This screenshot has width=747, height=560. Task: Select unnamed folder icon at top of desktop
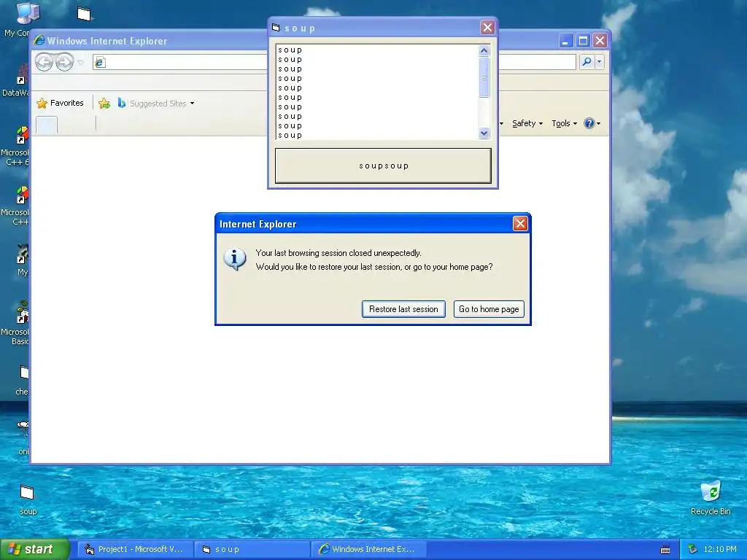pyautogui.click(x=85, y=14)
